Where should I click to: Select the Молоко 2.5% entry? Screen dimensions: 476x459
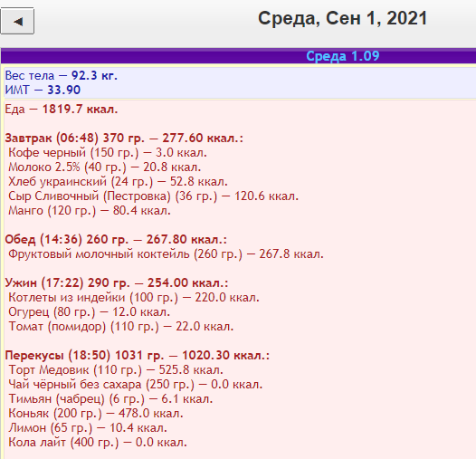[x=105, y=167]
